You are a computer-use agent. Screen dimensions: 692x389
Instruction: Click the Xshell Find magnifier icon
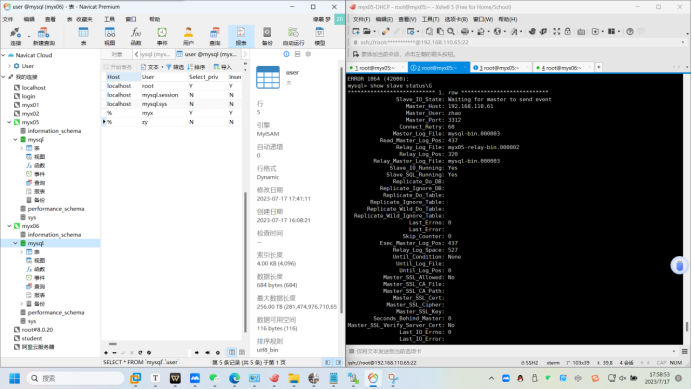click(451, 31)
